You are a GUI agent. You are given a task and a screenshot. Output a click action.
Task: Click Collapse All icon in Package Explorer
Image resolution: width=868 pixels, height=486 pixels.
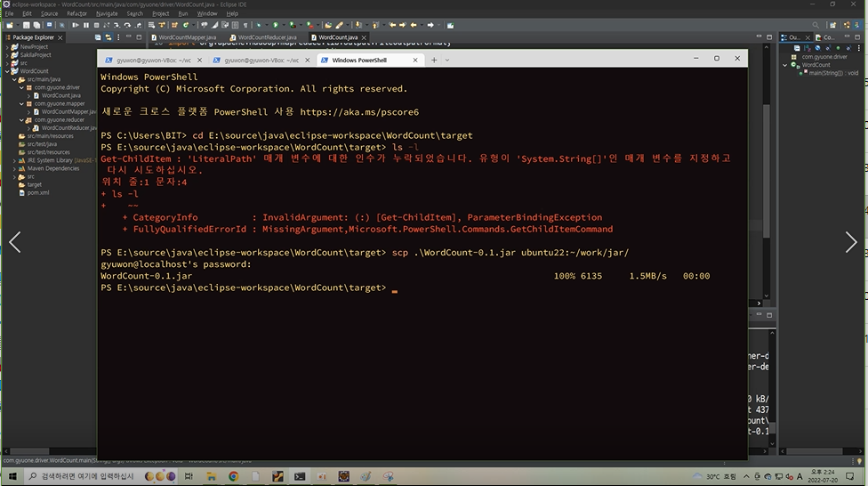(98, 37)
